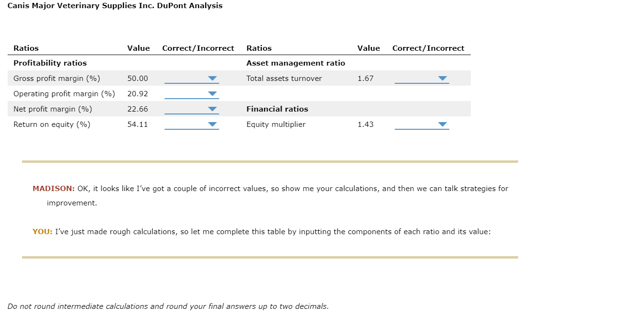Viewport: 644px width, 317px height.
Task: Open Total assets turnover Correct/Incorrect dropdown
Action: click(x=422, y=79)
